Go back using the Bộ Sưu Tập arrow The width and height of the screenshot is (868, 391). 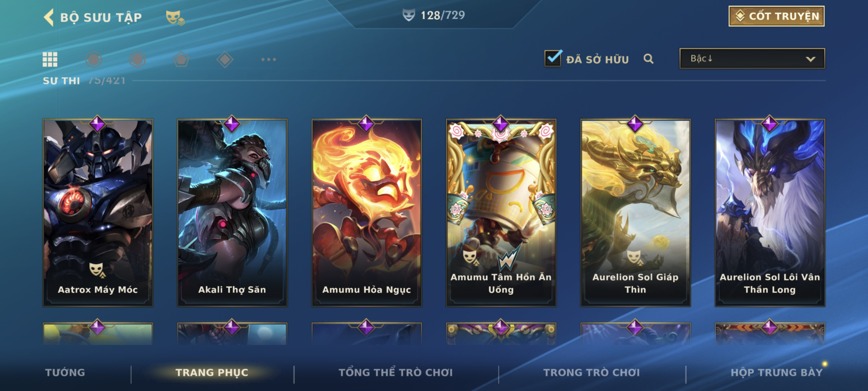click(x=49, y=17)
